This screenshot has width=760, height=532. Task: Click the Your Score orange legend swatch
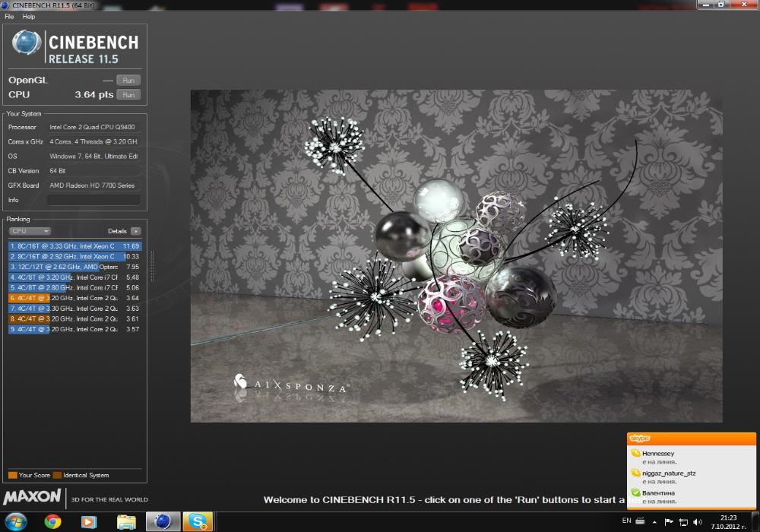(13, 475)
